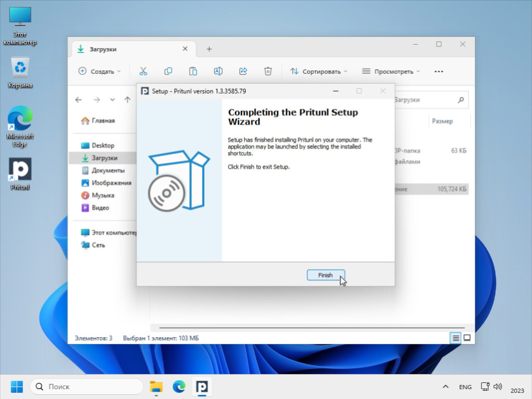Click the Forward arrow in Explorer

coord(97,100)
